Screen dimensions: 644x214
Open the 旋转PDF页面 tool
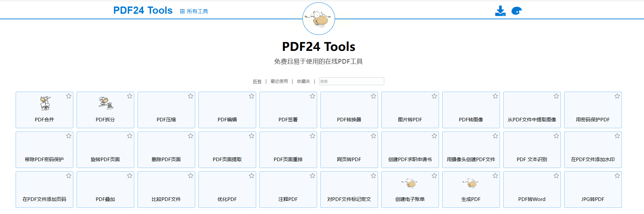pos(105,150)
